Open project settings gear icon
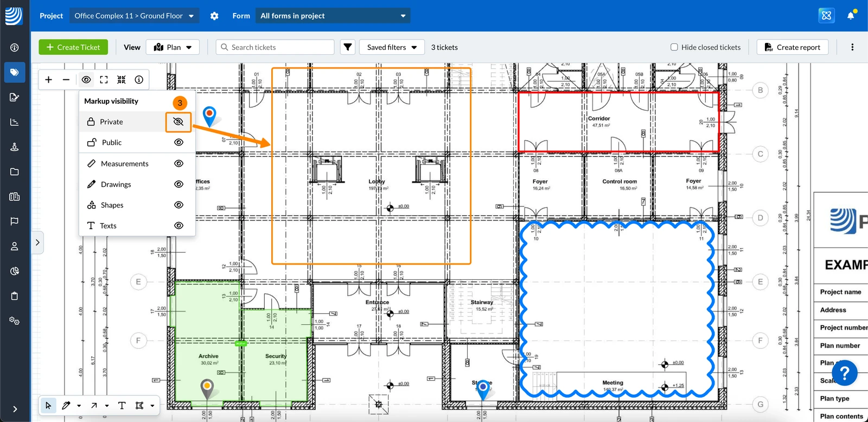This screenshot has height=422, width=868. click(x=214, y=16)
